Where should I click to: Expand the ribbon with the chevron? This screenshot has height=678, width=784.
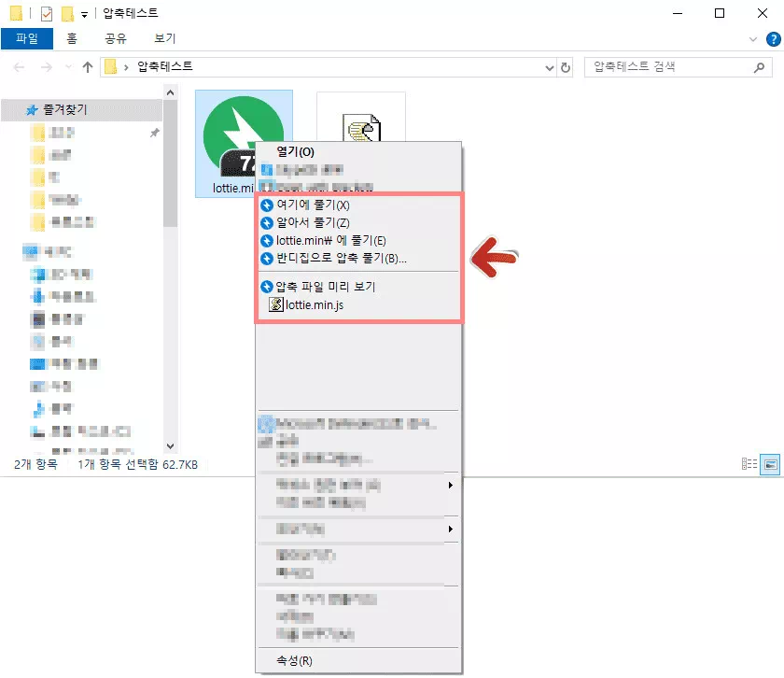click(753, 39)
